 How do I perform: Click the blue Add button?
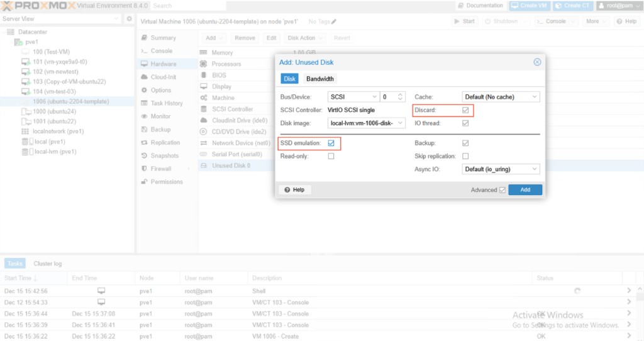pos(525,190)
